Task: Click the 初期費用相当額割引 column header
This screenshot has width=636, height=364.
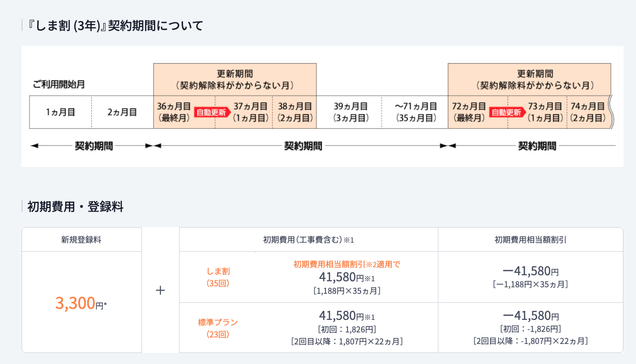Action: pos(530,240)
